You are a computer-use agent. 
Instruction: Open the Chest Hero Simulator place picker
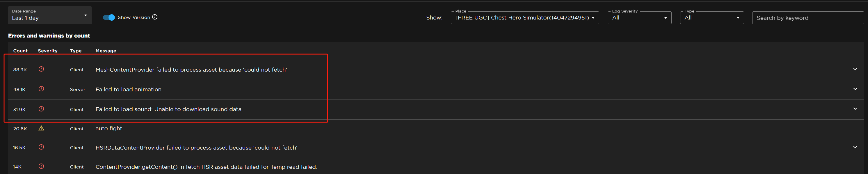(x=524, y=17)
